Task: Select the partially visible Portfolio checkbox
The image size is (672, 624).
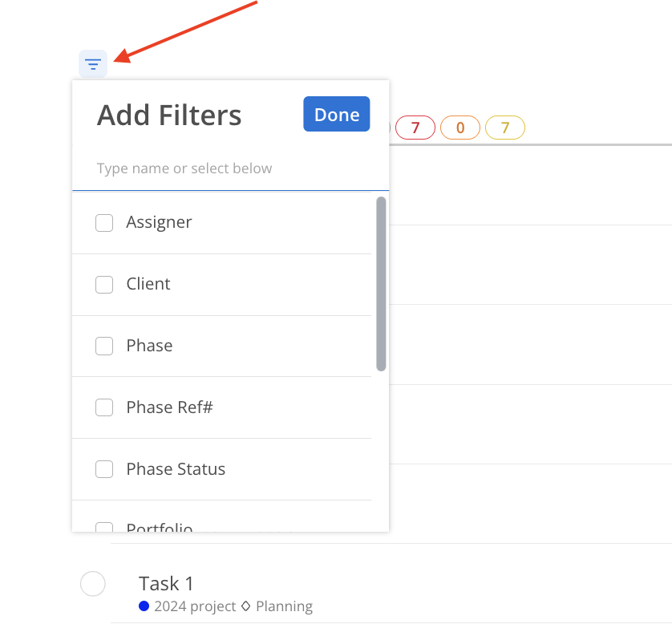Action: tap(104, 527)
